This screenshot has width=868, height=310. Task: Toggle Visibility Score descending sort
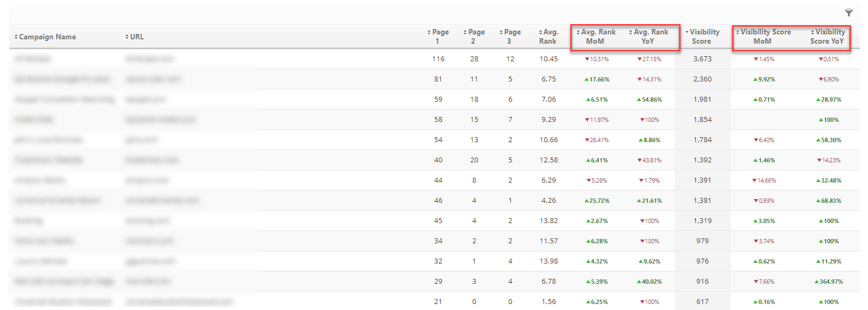[x=702, y=36]
